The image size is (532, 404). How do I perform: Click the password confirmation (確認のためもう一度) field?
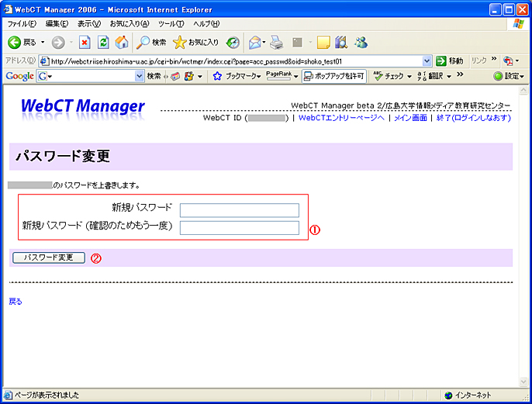coord(240,228)
